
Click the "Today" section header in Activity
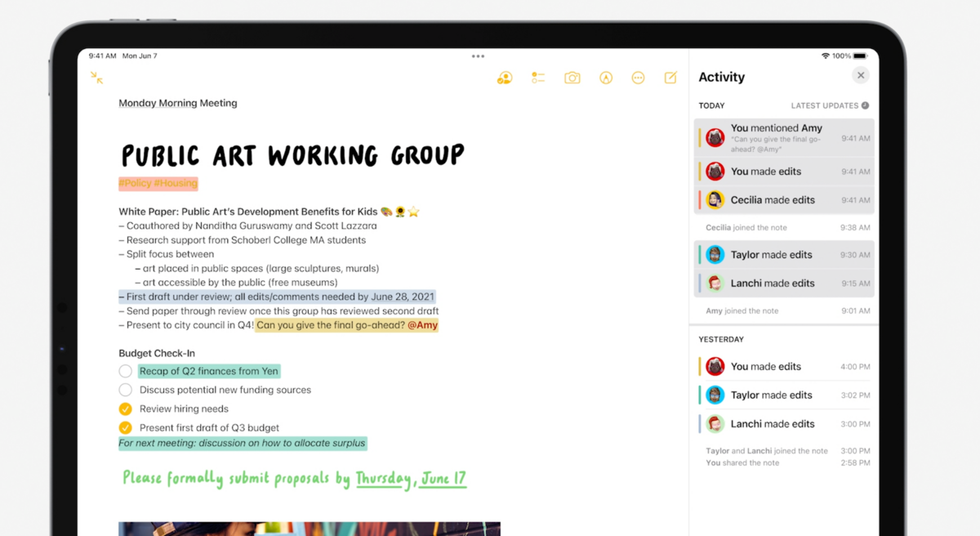[x=711, y=105]
